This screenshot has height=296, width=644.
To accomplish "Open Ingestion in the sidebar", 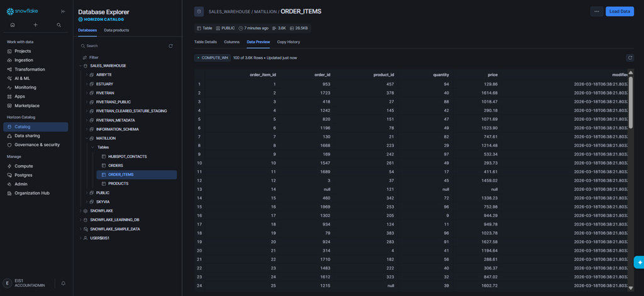I will pyautogui.click(x=36, y=60).
